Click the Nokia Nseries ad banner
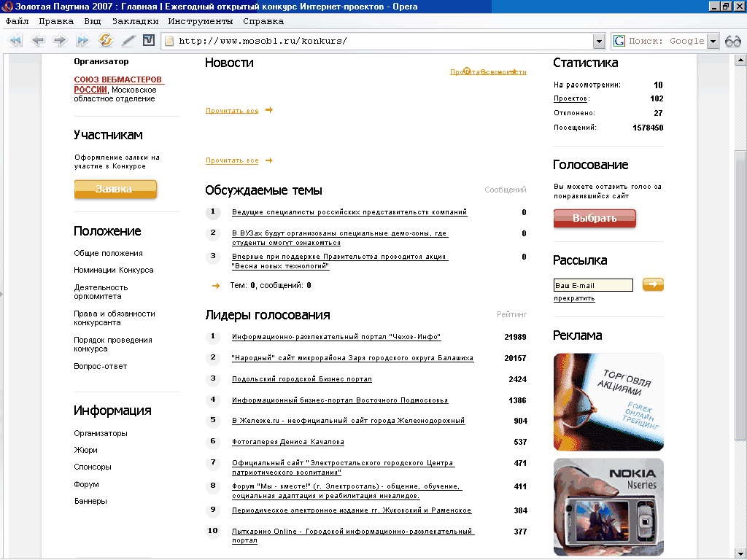Screen dimensions: 747x560 [608, 507]
